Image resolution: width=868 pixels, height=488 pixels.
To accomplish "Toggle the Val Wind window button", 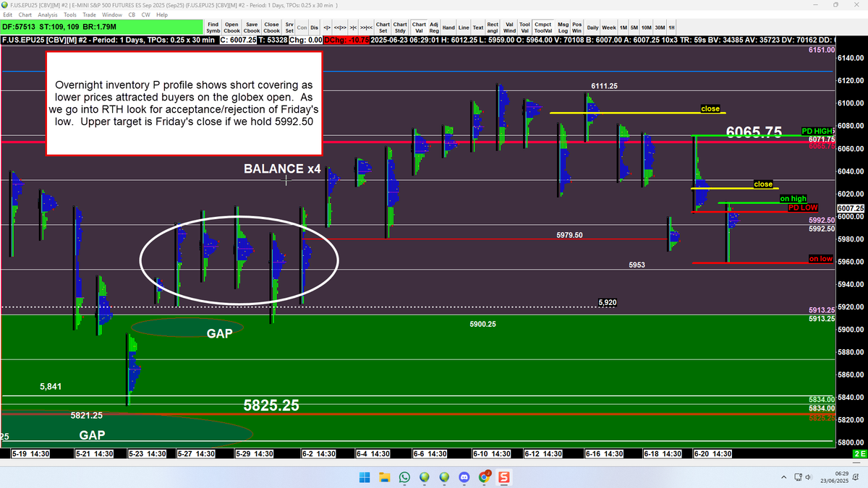I will (x=509, y=27).
